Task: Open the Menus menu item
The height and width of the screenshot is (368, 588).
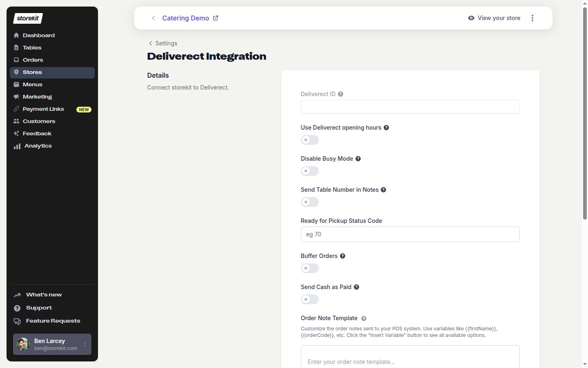Action: coord(52,85)
